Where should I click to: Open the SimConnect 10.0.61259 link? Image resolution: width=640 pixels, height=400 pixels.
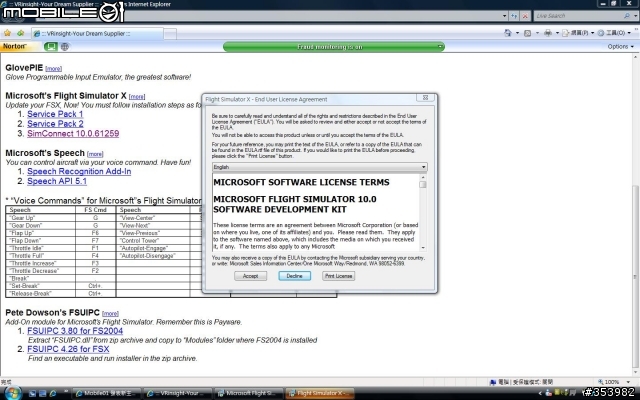73,133
